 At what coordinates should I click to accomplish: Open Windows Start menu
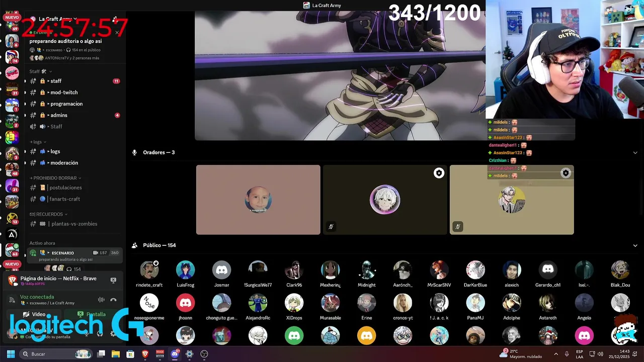point(11,354)
